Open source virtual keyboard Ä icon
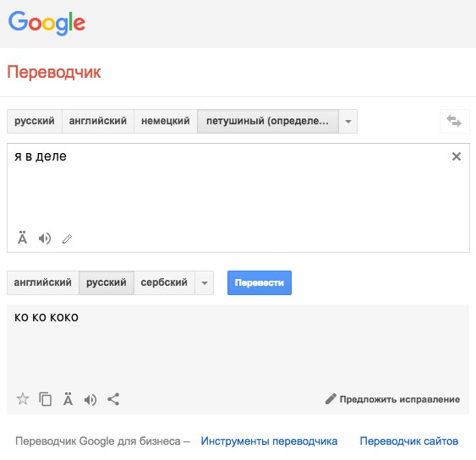476x460 pixels. [22, 238]
